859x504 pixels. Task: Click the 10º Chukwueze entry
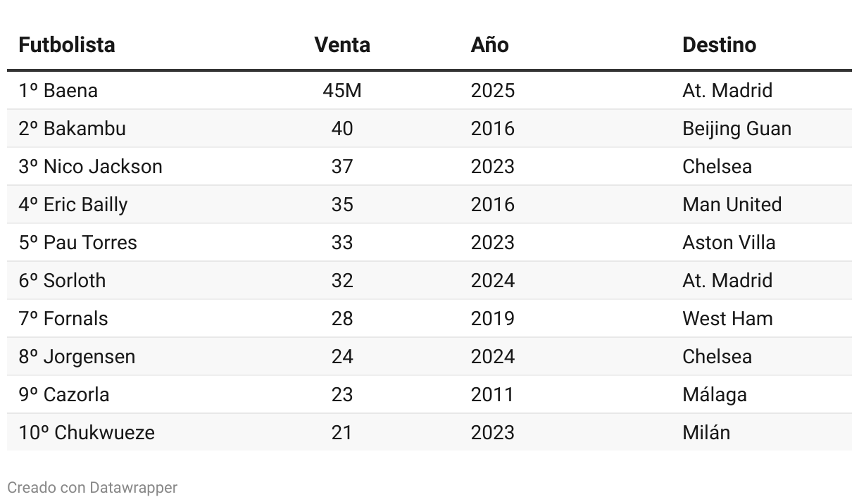[87, 433]
